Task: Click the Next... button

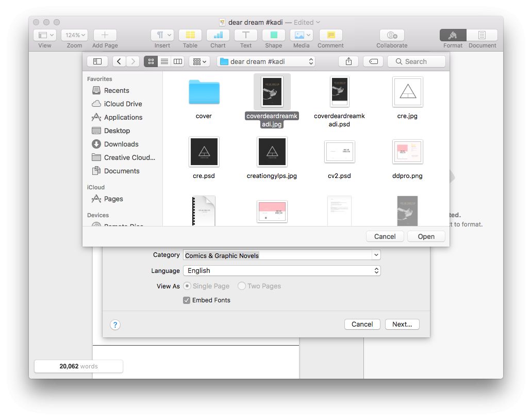Action: (402, 325)
